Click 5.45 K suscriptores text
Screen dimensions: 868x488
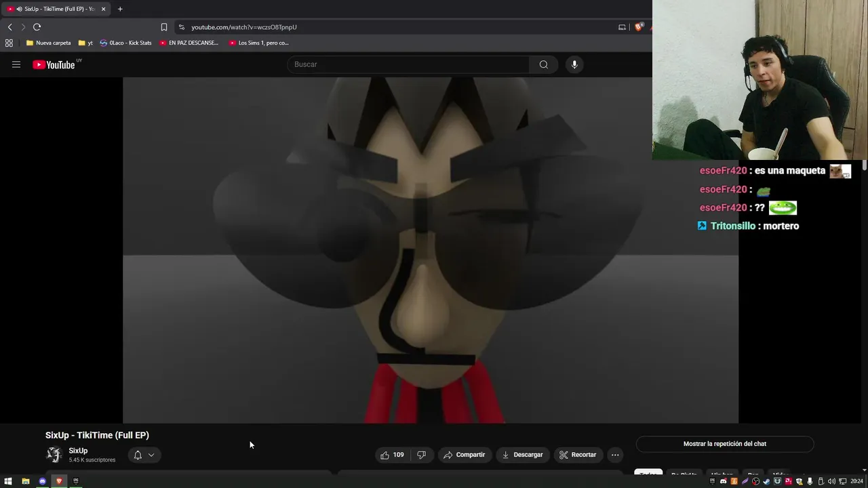(92, 460)
